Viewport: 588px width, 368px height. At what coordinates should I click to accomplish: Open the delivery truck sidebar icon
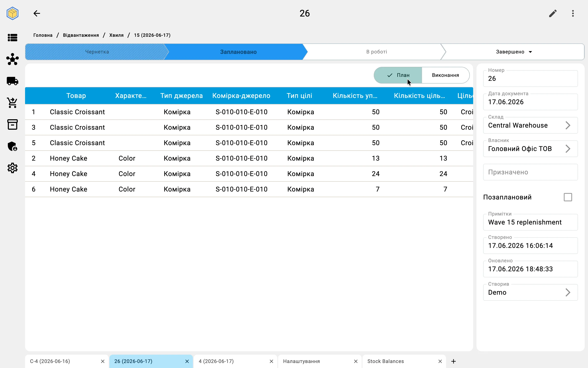[x=12, y=81]
